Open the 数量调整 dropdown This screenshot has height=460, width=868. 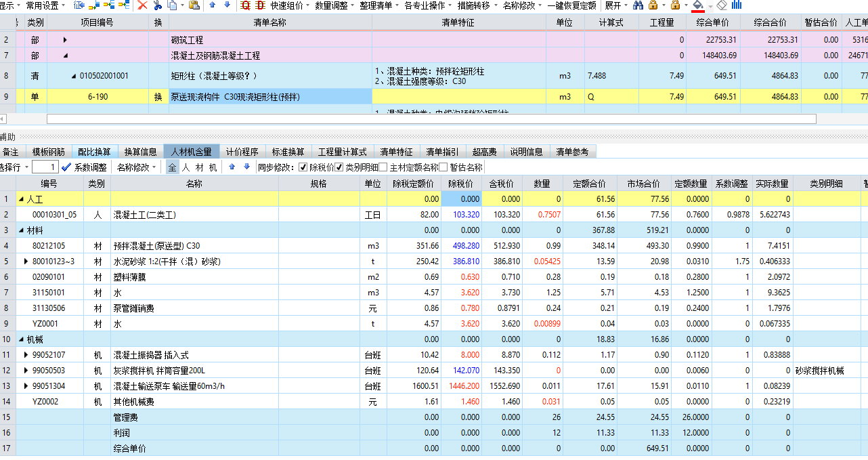point(334,5)
